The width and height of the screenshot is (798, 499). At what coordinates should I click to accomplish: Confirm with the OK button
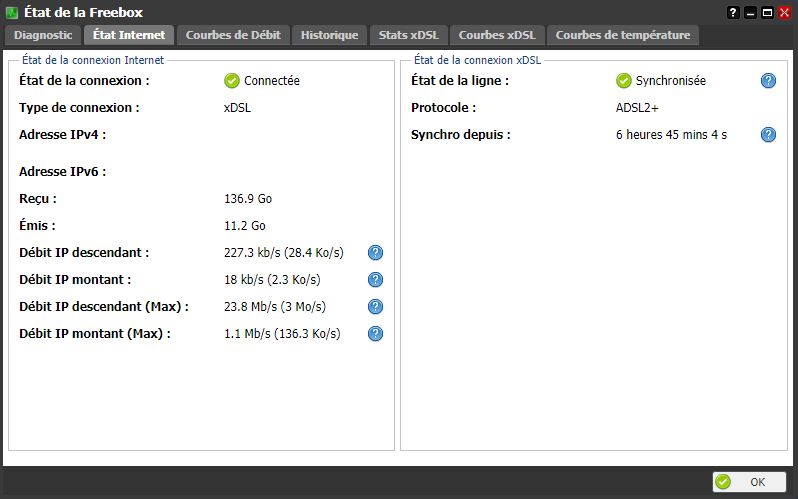(749, 482)
